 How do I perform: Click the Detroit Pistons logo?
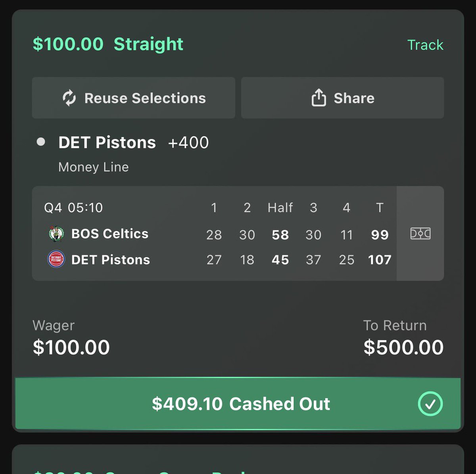[x=56, y=260]
